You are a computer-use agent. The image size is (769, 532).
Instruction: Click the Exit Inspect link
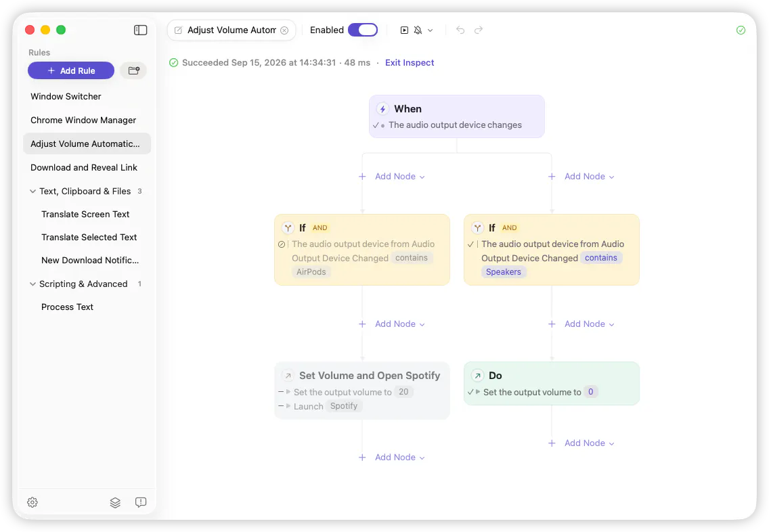[x=410, y=63]
